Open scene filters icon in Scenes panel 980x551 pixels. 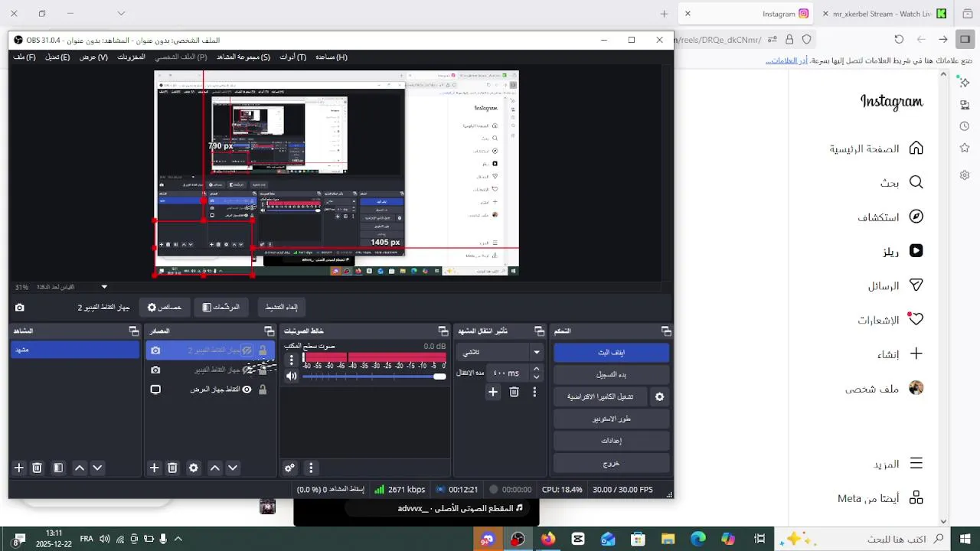pyautogui.click(x=58, y=468)
